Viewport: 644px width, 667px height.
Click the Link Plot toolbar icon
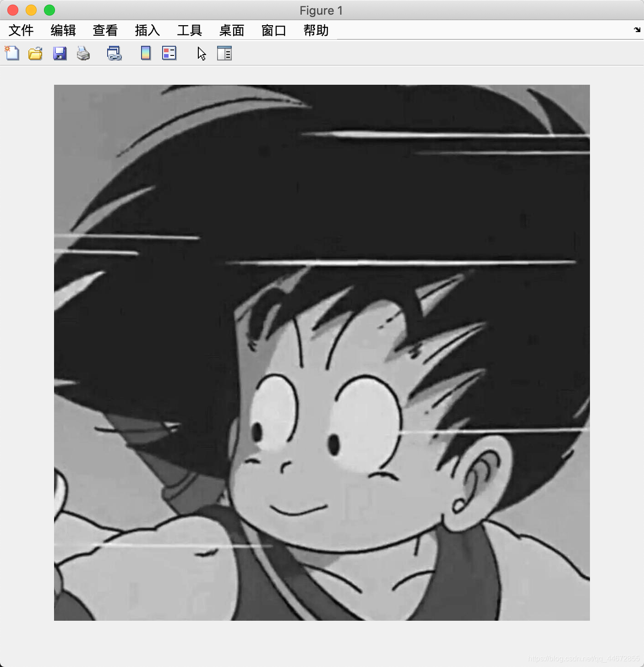click(114, 54)
